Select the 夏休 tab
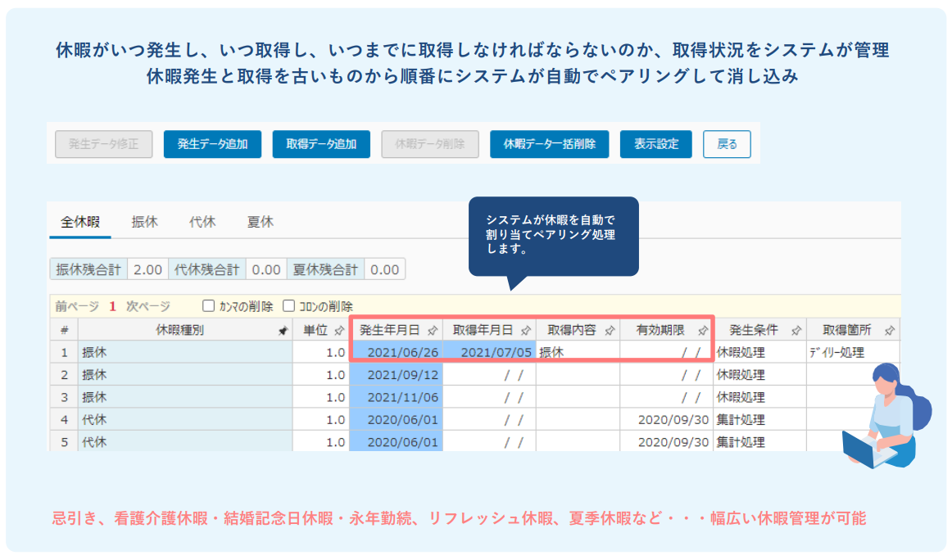 pos(261,222)
